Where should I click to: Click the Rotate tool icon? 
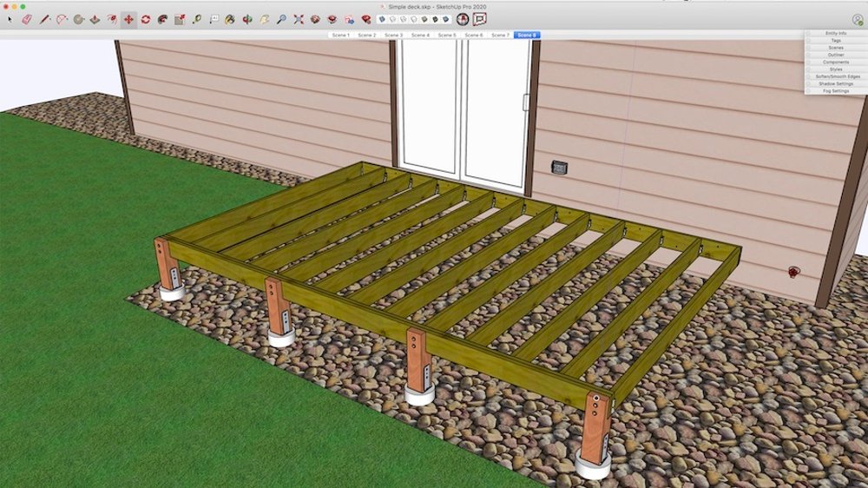(146, 19)
